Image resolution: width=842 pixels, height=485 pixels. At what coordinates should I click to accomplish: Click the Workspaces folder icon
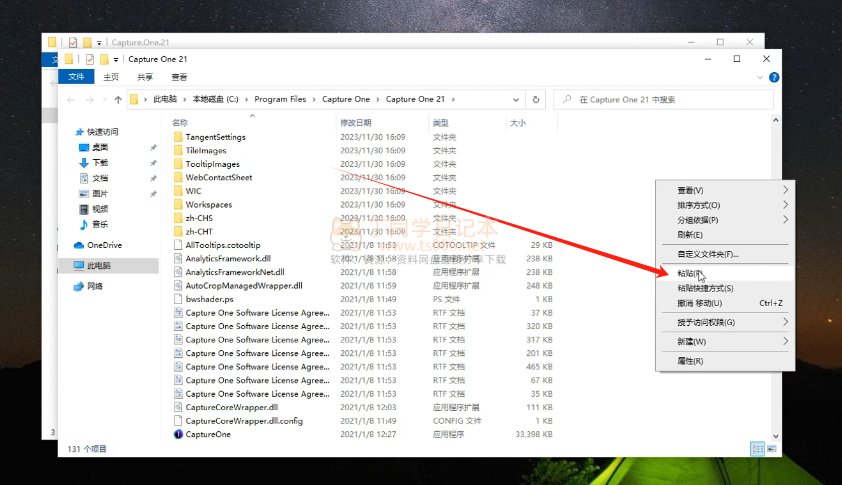[178, 204]
